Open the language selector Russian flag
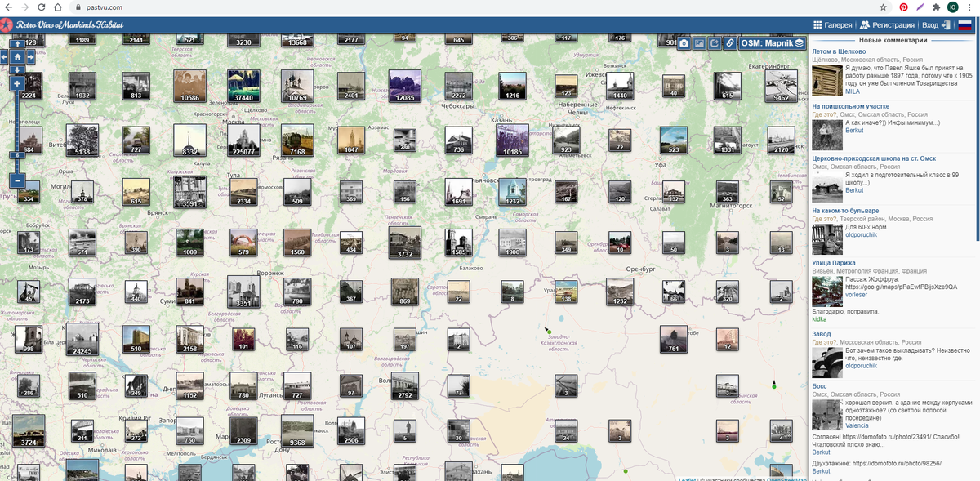Viewport: 980px width, 481px height. pyautogui.click(x=964, y=25)
